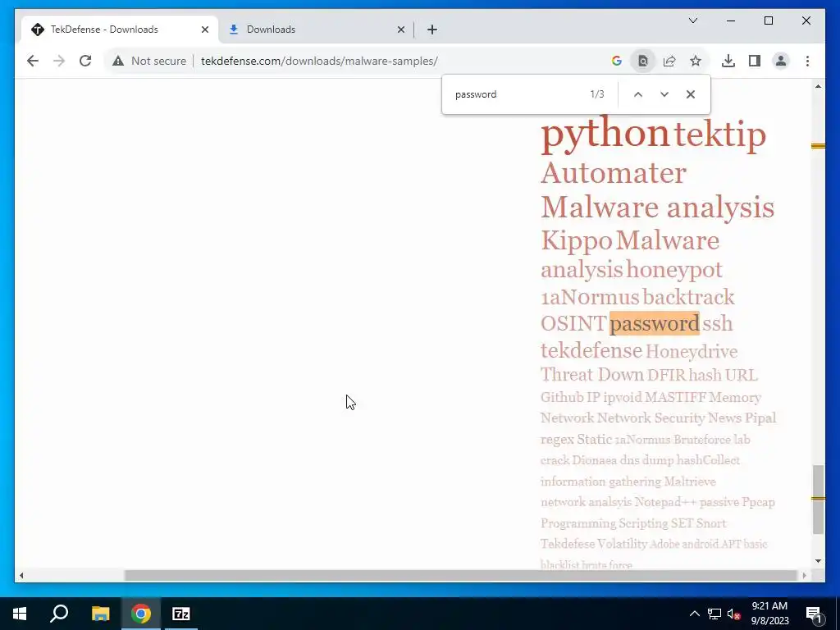Open the OSINT tag link
840x630 pixels.
click(573, 323)
